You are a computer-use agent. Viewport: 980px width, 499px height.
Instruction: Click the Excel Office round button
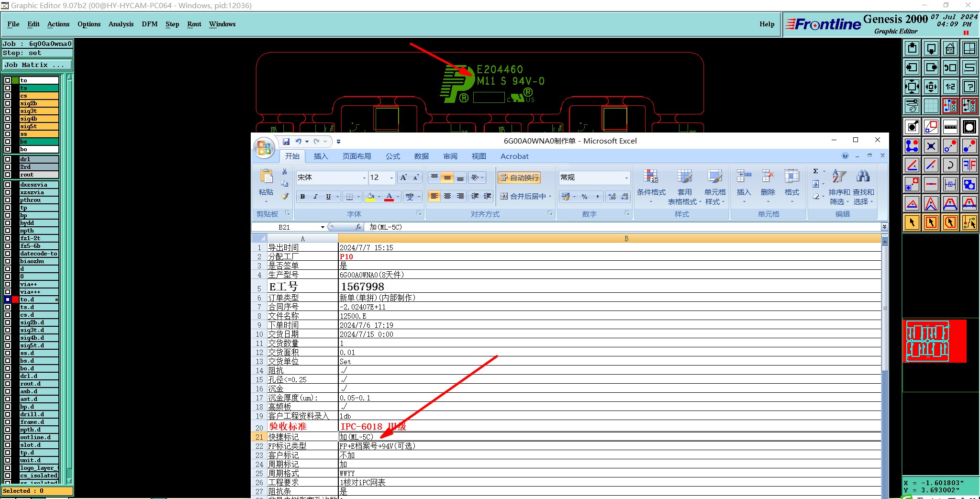click(x=264, y=148)
